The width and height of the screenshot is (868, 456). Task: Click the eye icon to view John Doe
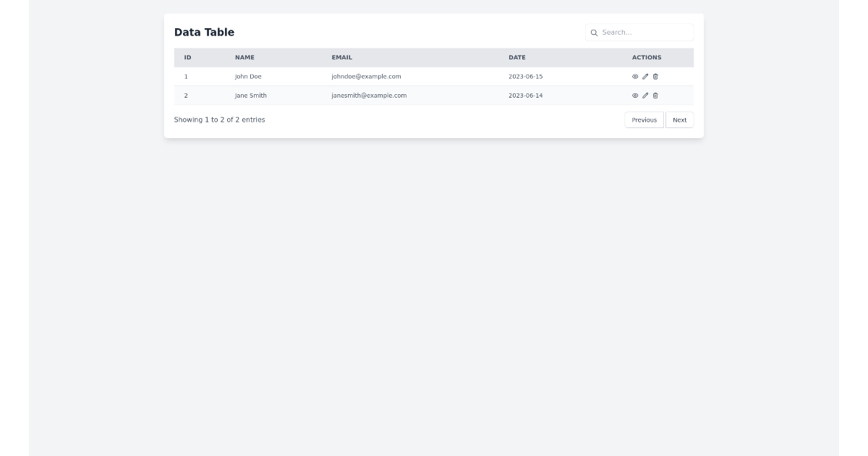pyautogui.click(x=635, y=76)
